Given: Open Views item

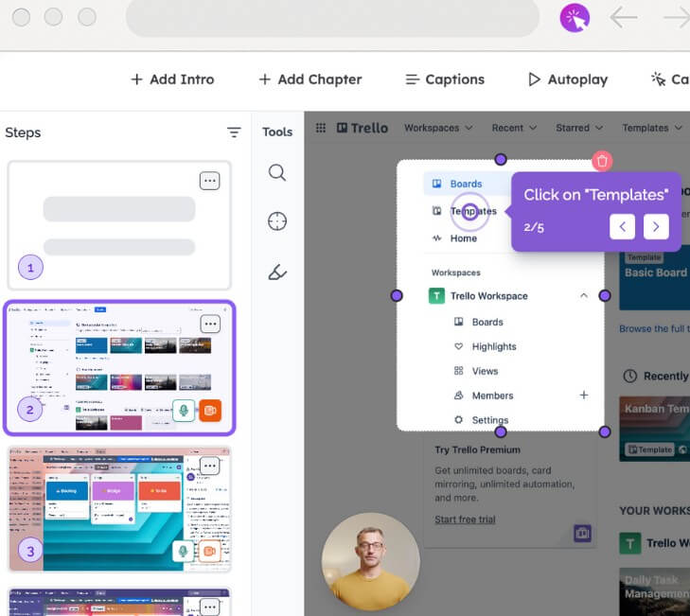Looking at the screenshot, I should 476,371.
